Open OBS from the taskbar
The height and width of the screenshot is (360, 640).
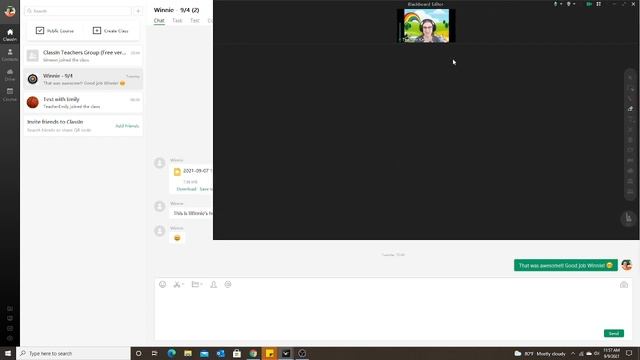pyautogui.click(x=302, y=353)
